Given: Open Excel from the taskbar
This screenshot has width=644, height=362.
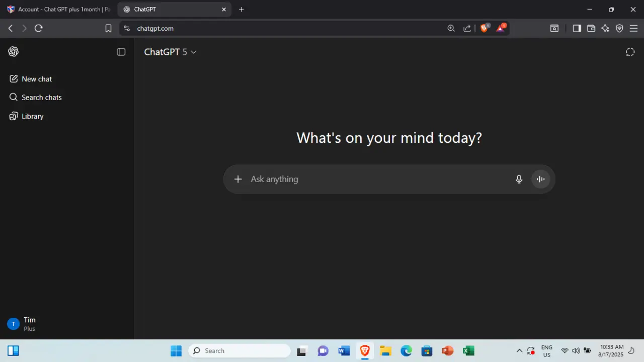Looking at the screenshot, I should (468, 351).
